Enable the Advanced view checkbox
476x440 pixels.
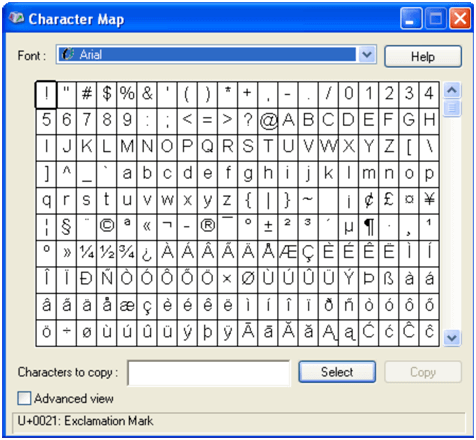point(24,398)
